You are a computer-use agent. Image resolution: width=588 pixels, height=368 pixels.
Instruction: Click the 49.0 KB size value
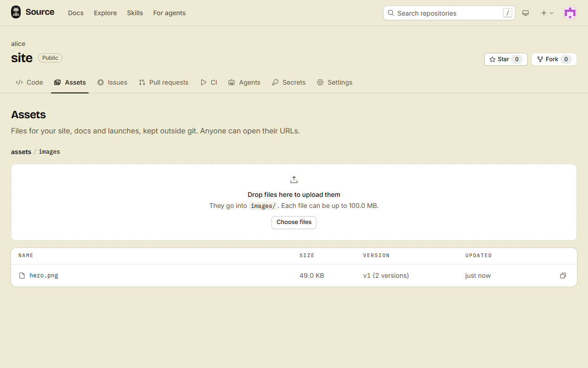(312, 276)
